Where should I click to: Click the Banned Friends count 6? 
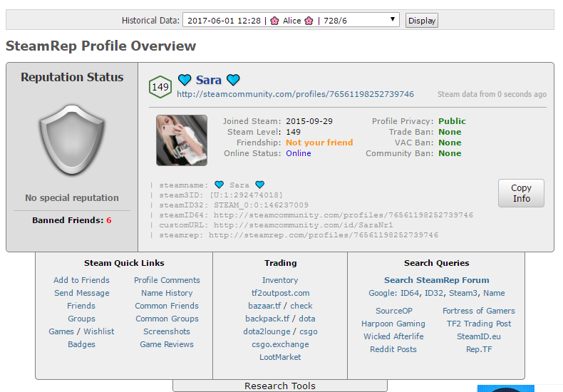tap(109, 220)
